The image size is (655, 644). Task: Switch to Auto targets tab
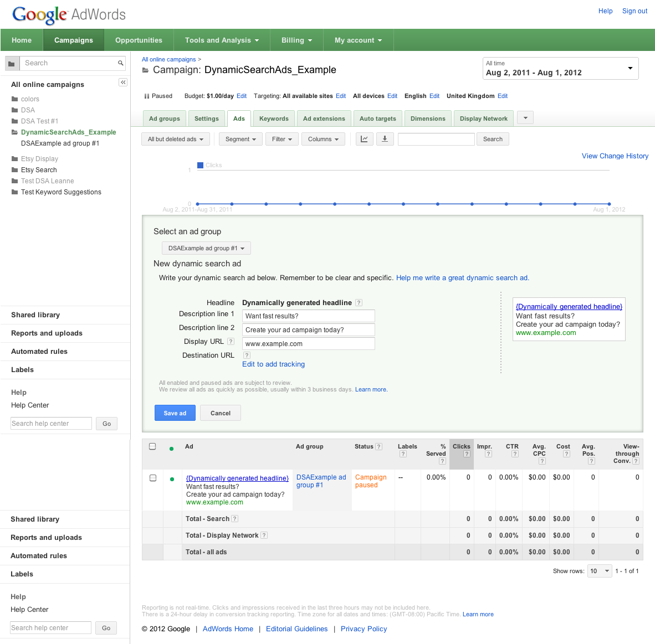click(x=377, y=119)
